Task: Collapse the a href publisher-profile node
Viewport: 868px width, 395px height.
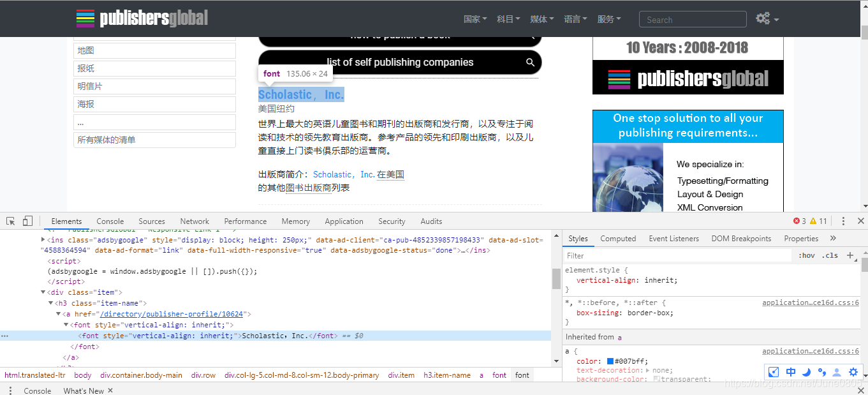Action: pos(59,314)
